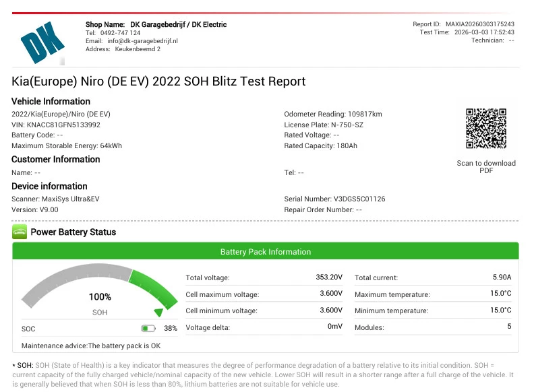Viewport: 534px width, 392px height.
Task: Click the DK shop logo
Action: 42,42
